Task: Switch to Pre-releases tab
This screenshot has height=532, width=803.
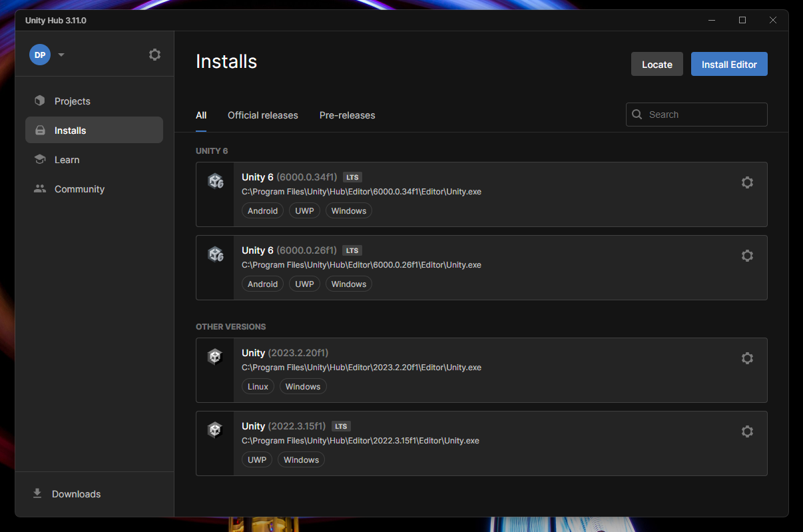Action: [x=348, y=115]
